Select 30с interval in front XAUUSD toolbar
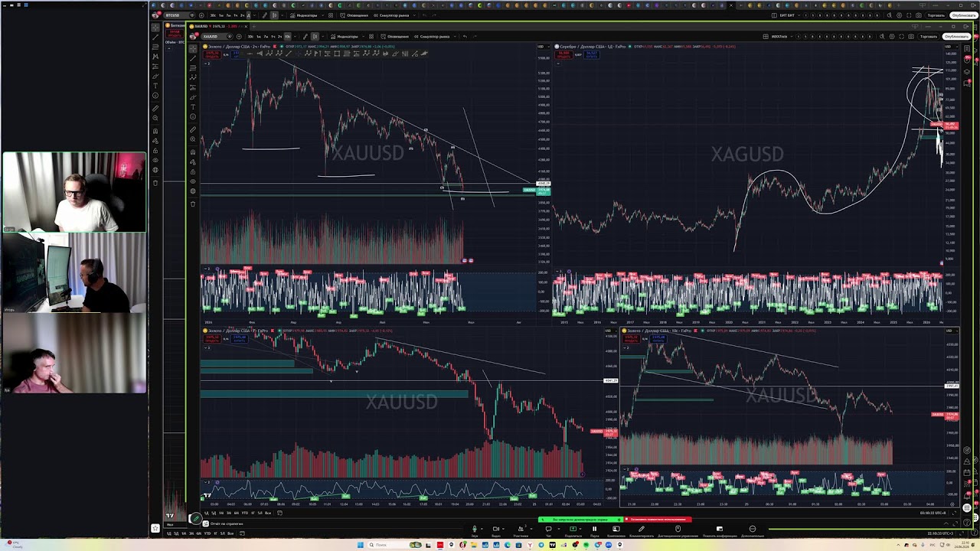 (x=250, y=36)
